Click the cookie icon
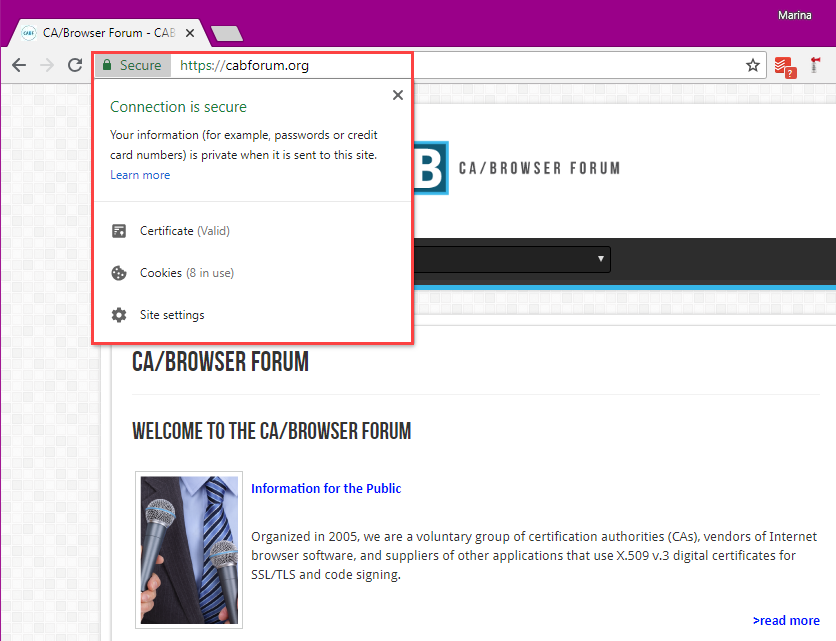Image resolution: width=836 pixels, height=641 pixels. coord(119,273)
